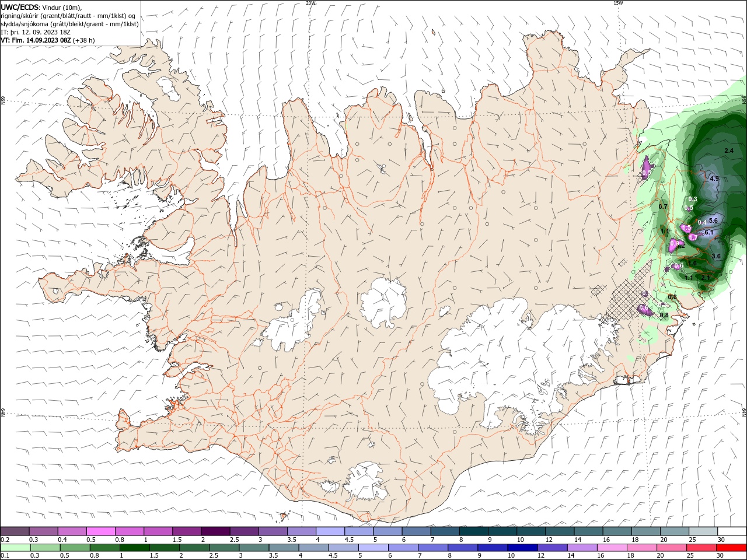
Task: Pick the gray snow swatch between 18 and 20
Action: 645,531
